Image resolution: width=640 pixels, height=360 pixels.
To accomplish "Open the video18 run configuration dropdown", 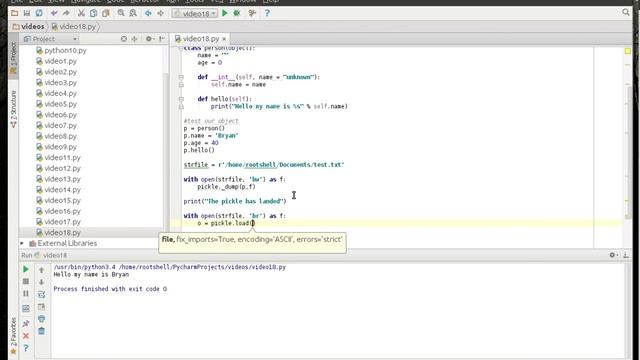I will (x=195, y=13).
